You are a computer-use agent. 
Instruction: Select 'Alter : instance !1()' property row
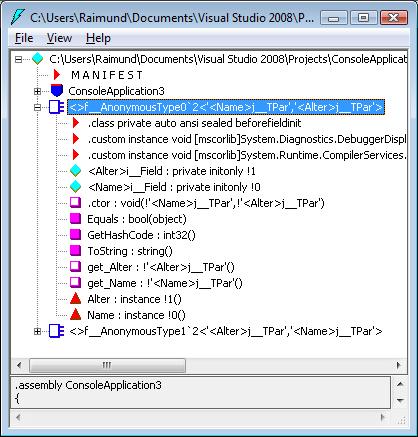click(134, 299)
